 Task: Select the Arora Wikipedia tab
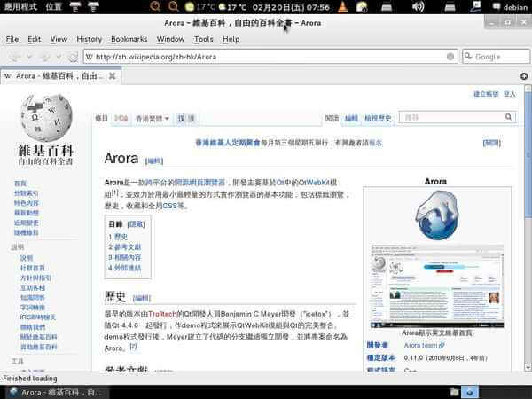tap(60, 76)
